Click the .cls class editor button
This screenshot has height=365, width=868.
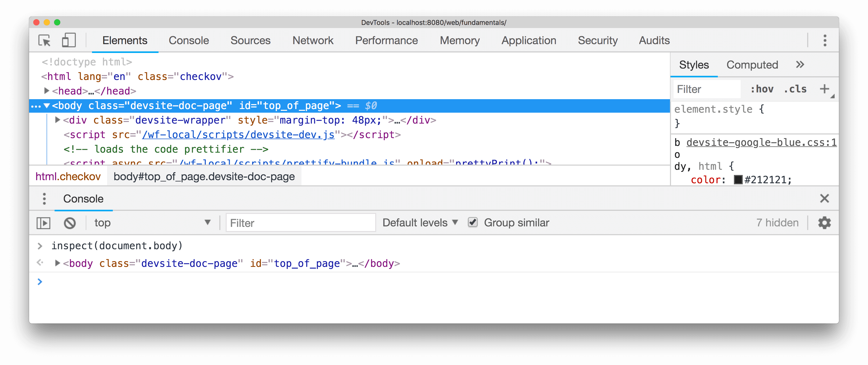pyautogui.click(x=795, y=89)
